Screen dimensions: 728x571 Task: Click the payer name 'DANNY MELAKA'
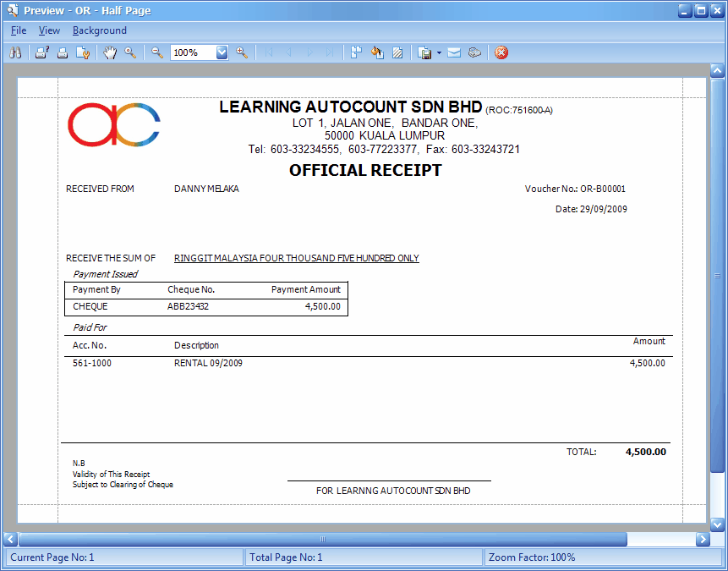(x=206, y=189)
